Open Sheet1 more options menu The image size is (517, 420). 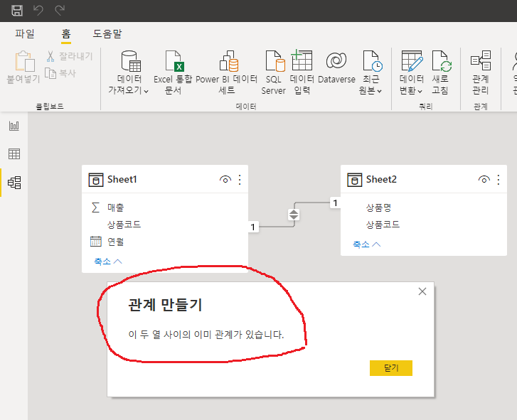pos(240,180)
